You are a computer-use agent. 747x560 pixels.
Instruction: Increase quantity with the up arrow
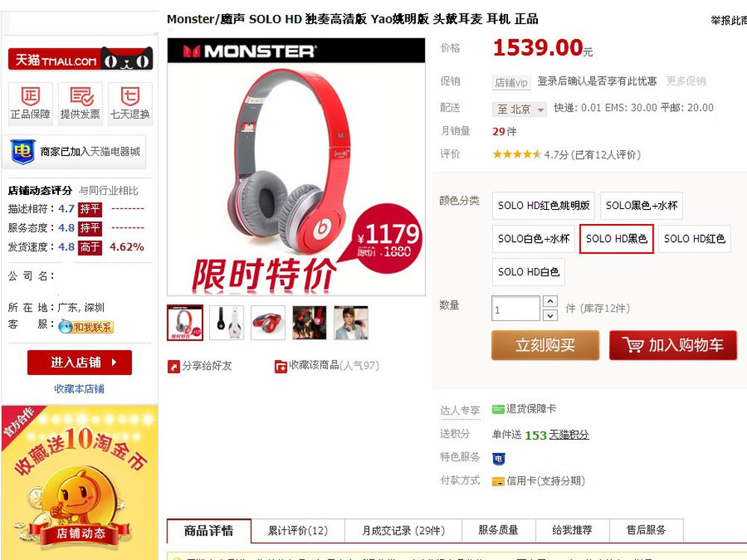pos(550,302)
